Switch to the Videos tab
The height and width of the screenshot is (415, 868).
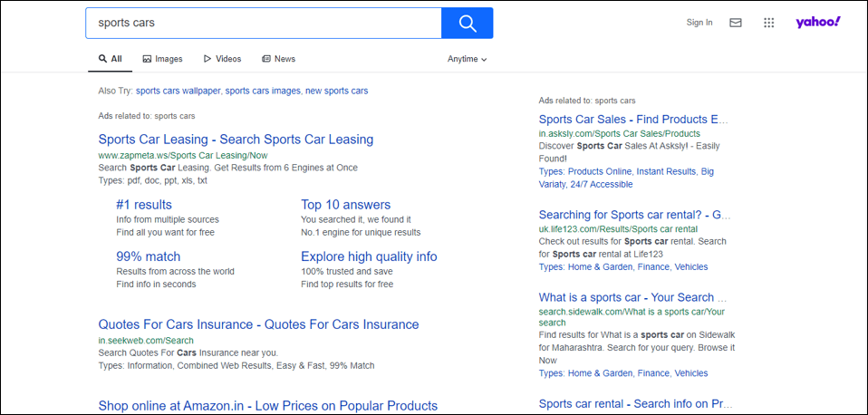[x=223, y=59]
